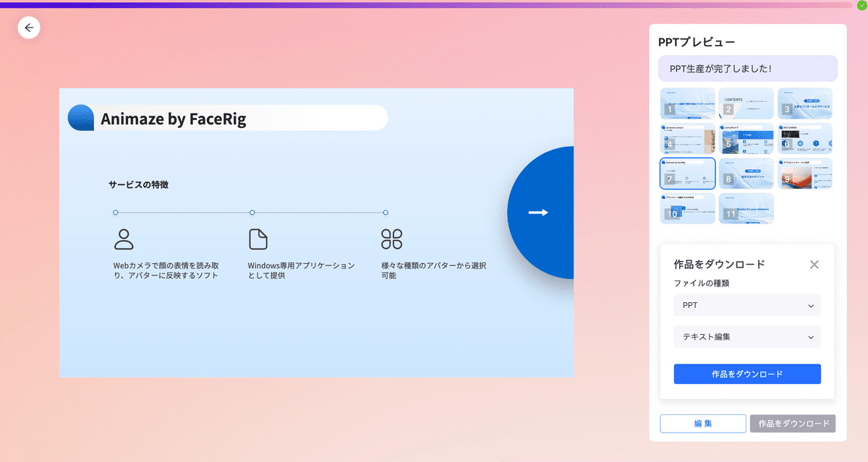Open slide 2 CONTENTS thumbnail
868x462 pixels.
(746, 103)
